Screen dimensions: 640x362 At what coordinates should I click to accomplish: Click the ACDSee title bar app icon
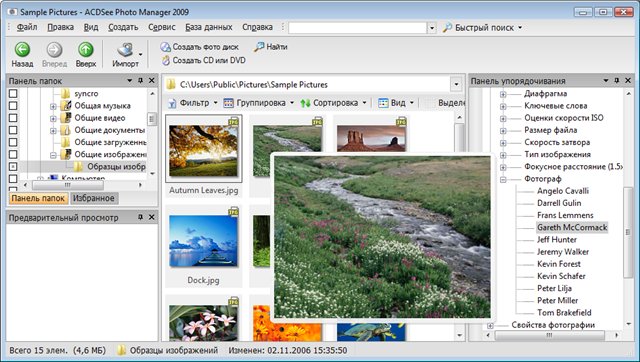coord(12,12)
